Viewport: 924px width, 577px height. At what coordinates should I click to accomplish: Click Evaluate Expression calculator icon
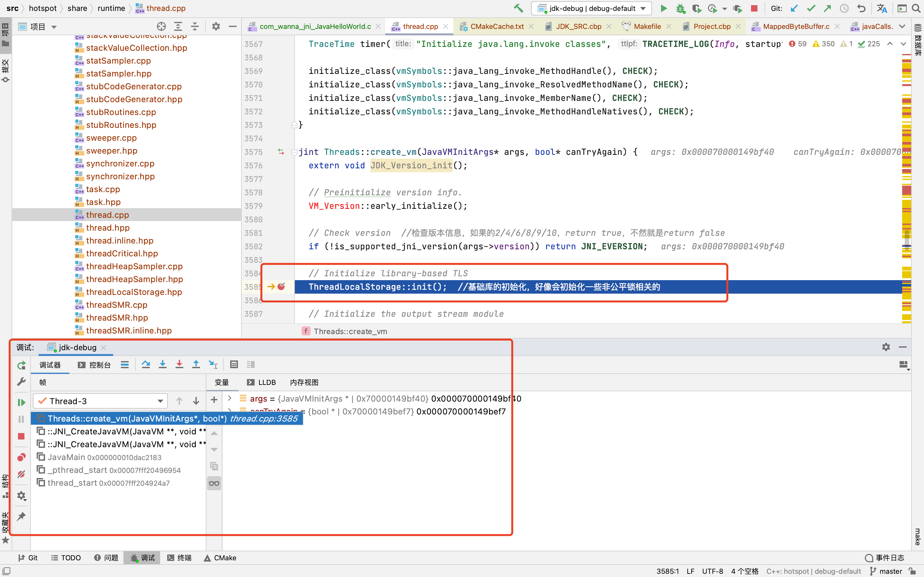pyautogui.click(x=234, y=364)
